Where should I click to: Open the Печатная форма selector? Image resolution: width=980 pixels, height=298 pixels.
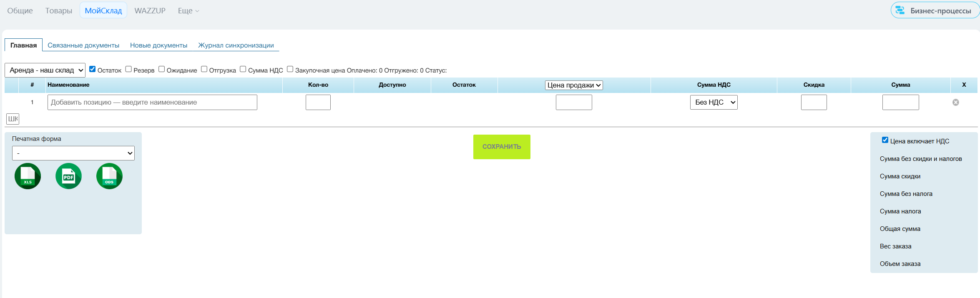point(73,153)
